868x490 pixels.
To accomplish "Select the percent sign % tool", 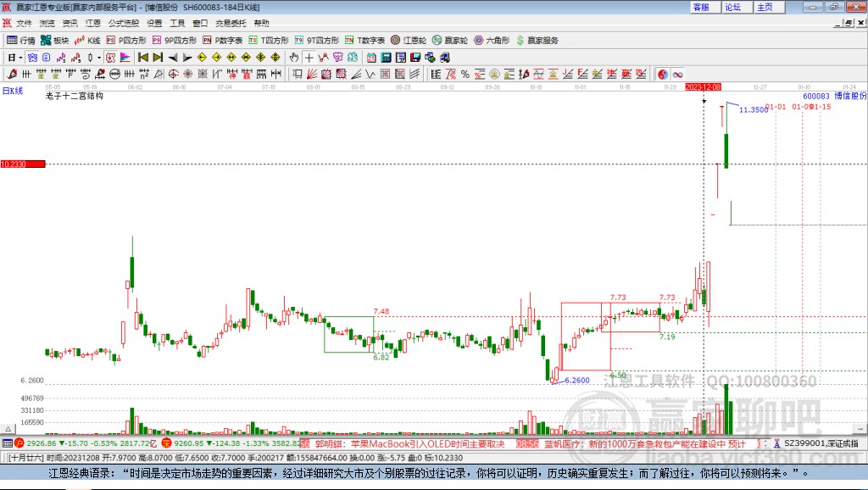I will [465, 74].
